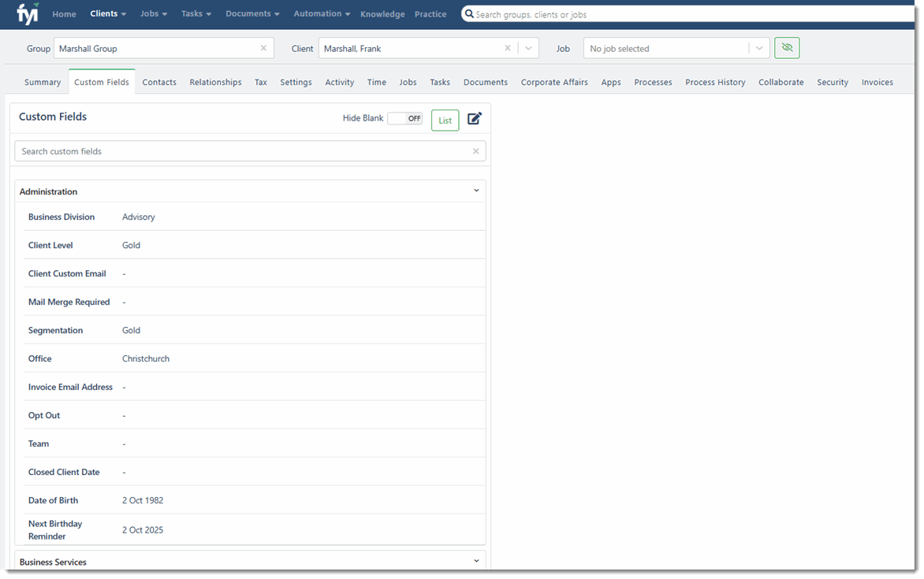Click the Closed Client Date label

(64, 472)
